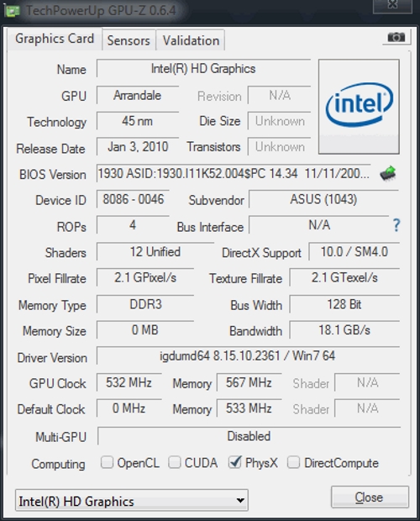Toggle the CUDA checkbox
This screenshot has width=420, height=521.
tap(175, 462)
